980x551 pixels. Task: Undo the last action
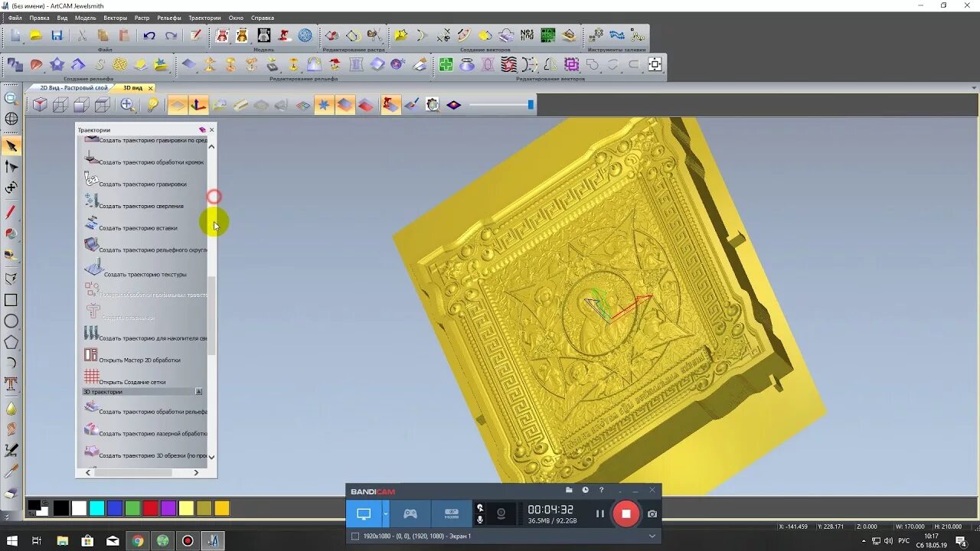click(149, 35)
